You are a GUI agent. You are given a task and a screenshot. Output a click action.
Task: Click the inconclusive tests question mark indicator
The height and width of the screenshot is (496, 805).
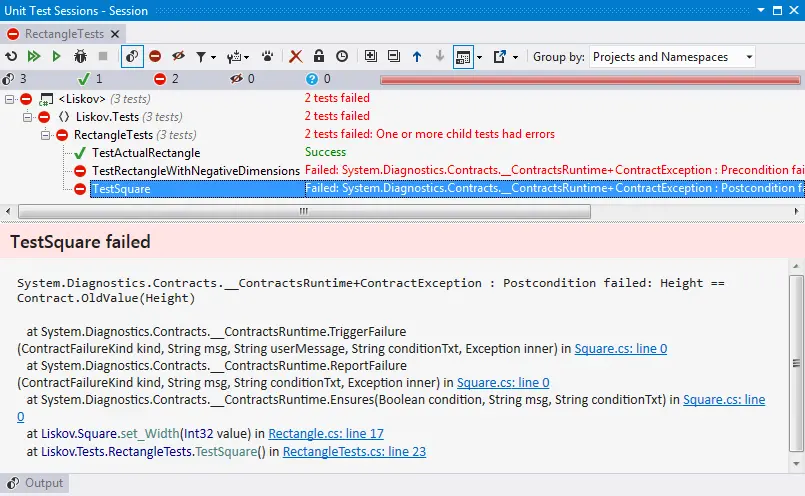pyautogui.click(x=318, y=79)
